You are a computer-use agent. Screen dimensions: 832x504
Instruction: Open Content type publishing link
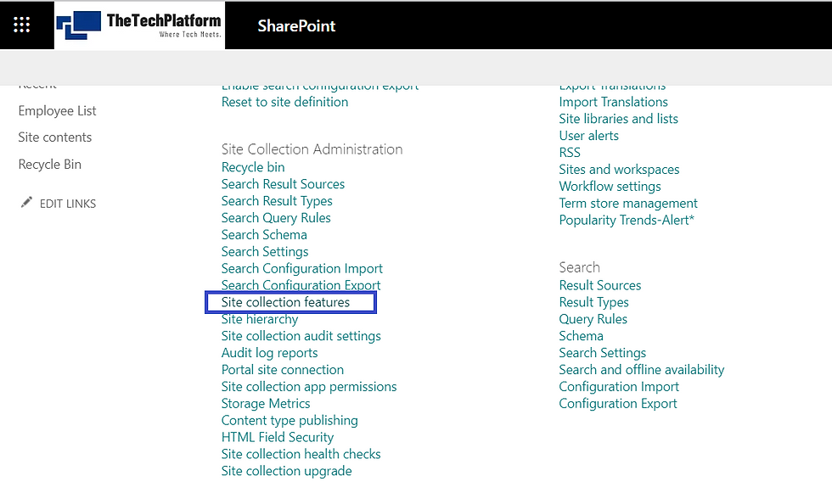pyautogui.click(x=290, y=421)
